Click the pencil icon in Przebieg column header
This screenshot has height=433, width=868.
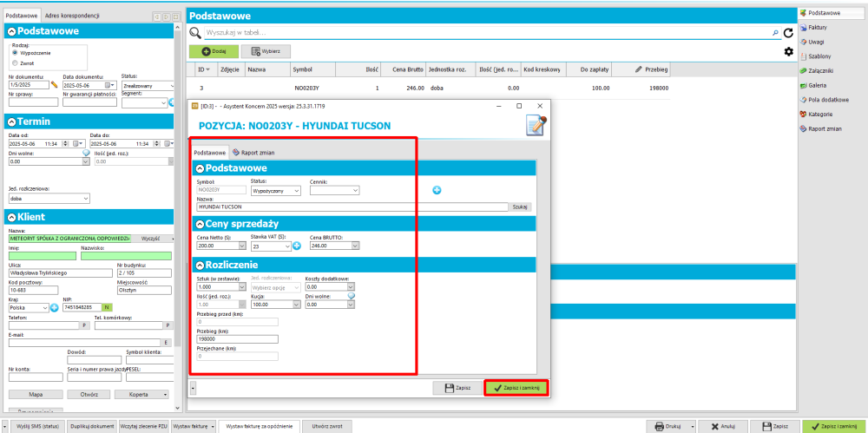(x=640, y=69)
